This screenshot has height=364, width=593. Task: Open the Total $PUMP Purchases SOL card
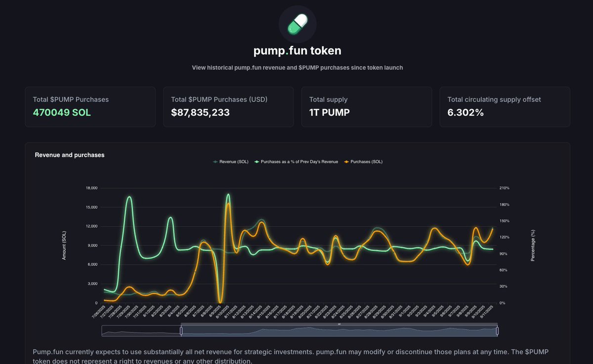tap(90, 107)
